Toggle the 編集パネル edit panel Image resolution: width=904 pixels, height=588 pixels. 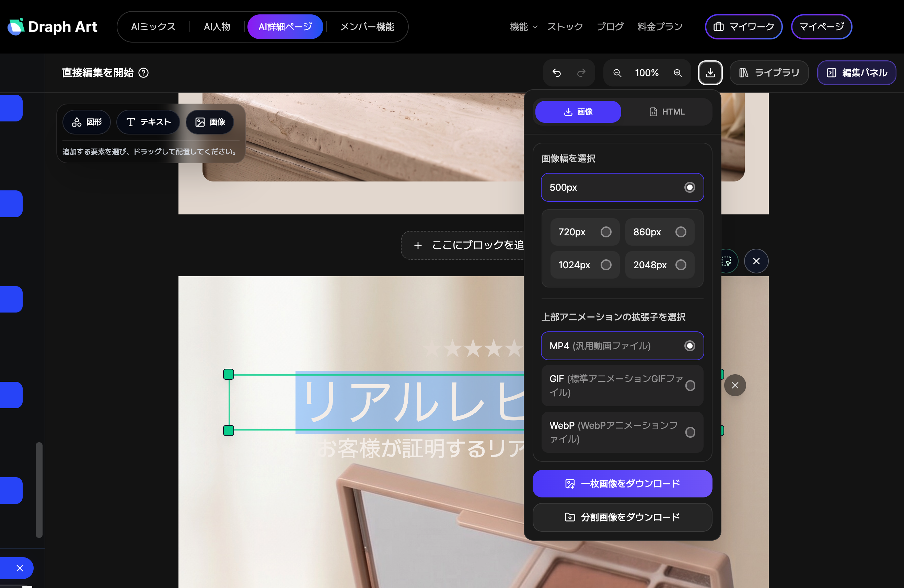857,72
